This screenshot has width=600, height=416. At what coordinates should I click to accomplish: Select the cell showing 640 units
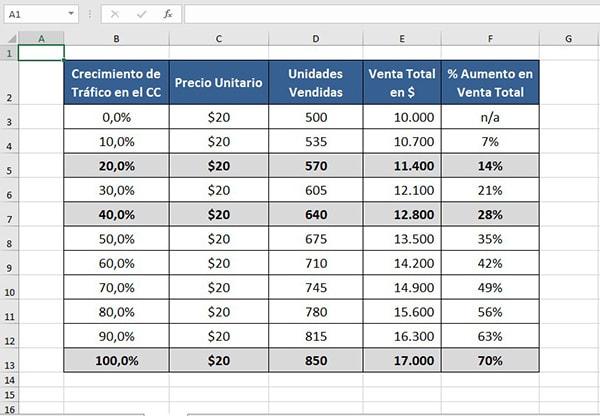pyautogui.click(x=316, y=215)
